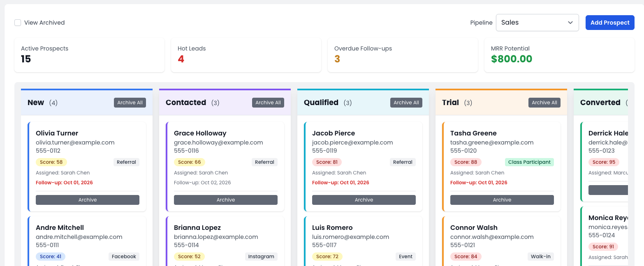The width and height of the screenshot is (644, 266).
Task: Click phone number 555-0112
Action: tap(48, 151)
